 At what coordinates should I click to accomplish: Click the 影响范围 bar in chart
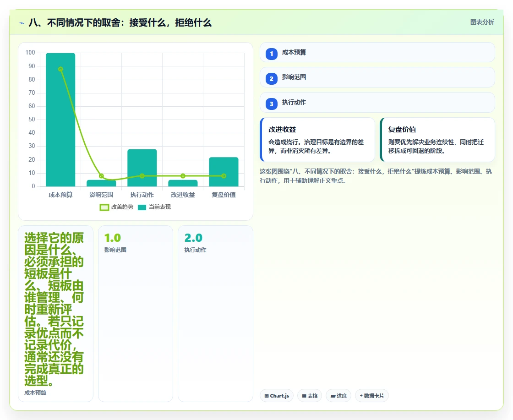(x=101, y=183)
